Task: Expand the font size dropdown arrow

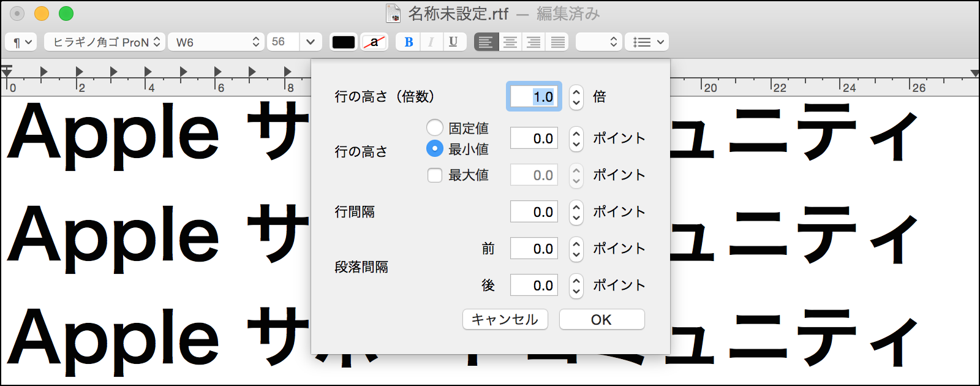Action: pyautogui.click(x=311, y=42)
